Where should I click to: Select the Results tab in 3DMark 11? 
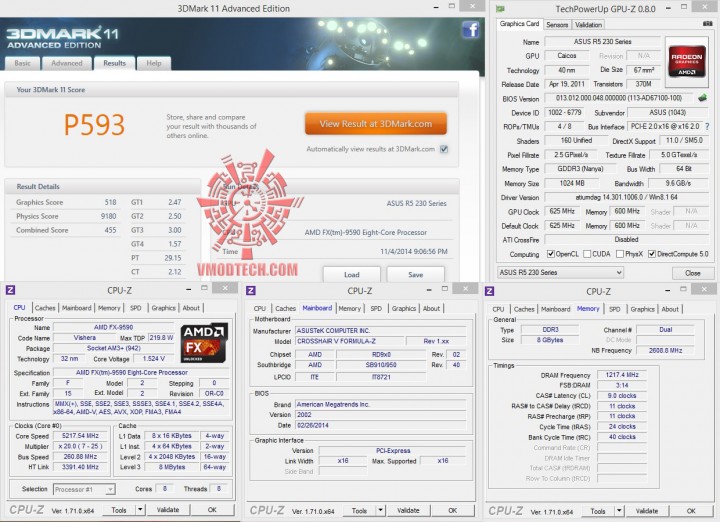click(x=114, y=63)
